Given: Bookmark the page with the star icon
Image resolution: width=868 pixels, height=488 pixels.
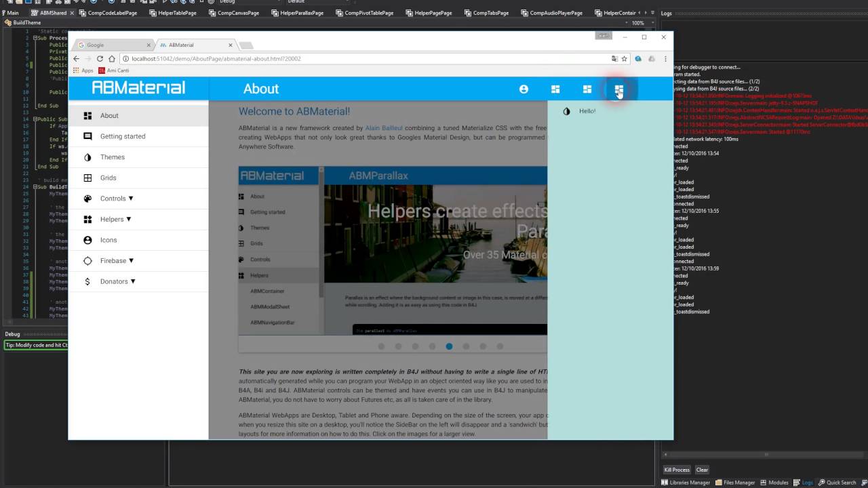Looking at the screenshot, I should pos(625,59).
